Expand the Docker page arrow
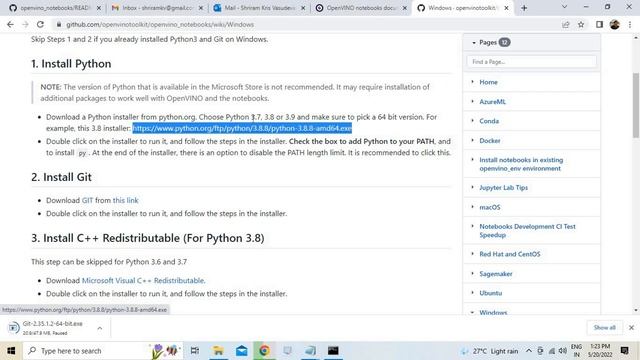 coord(473,140)
